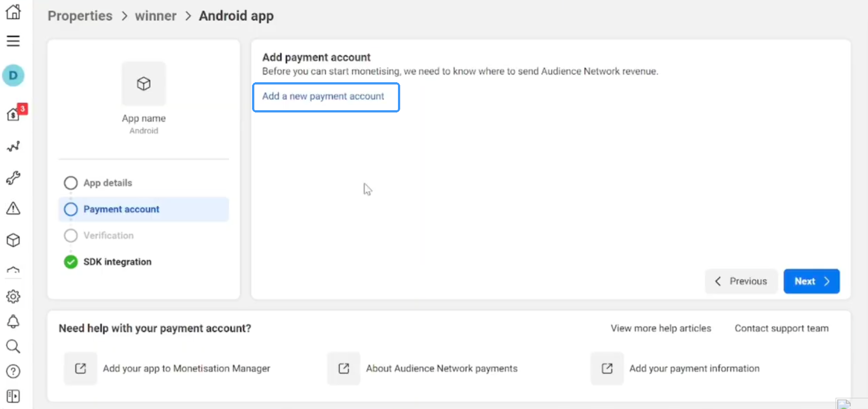Open the performance graph icon in sidebar
868x409 pixels.
[13, 147]
